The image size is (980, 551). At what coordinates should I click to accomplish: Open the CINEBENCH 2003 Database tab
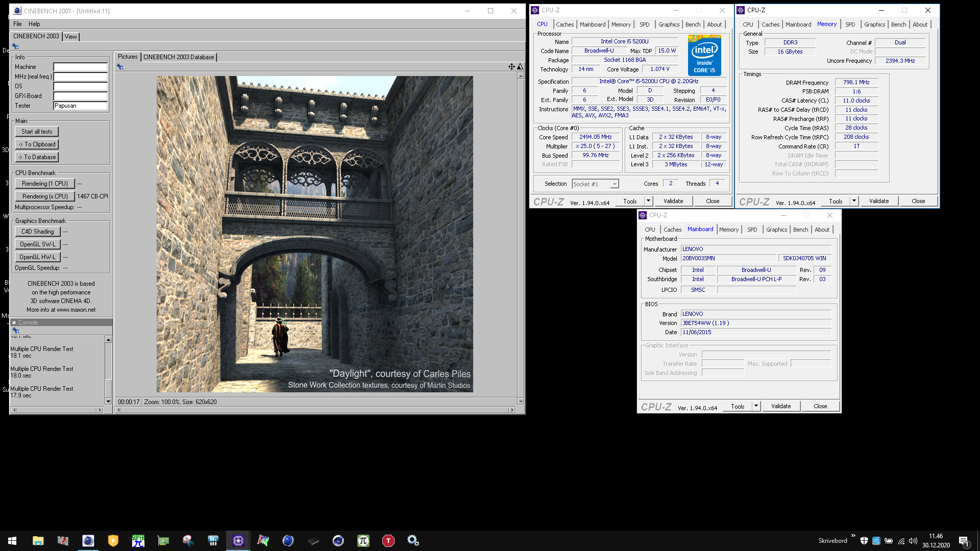tap(179, 57)
